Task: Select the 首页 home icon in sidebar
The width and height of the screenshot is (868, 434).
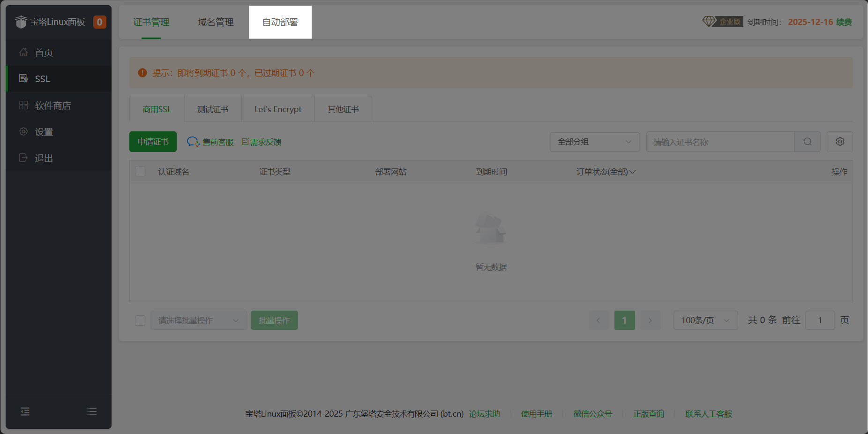Action: 23,52
